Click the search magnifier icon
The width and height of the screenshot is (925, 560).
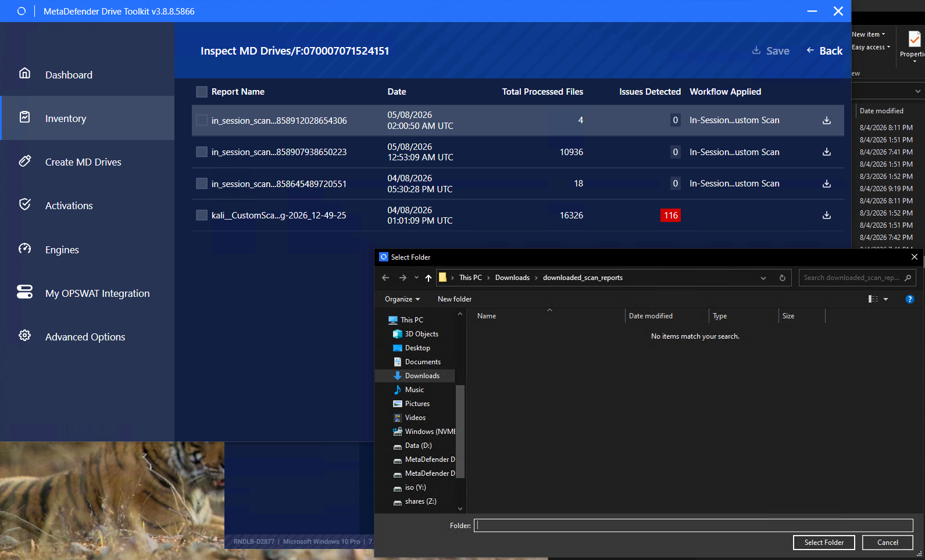[908, 278]
